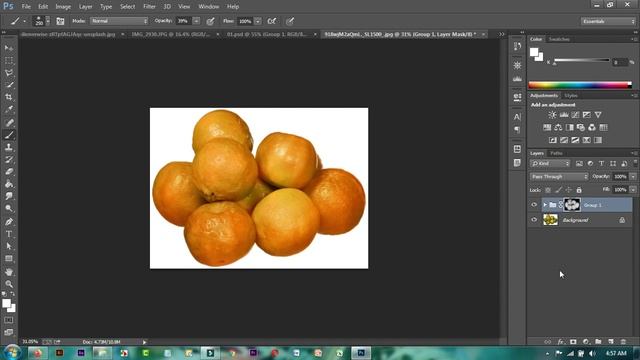Click the color spectrum ramp
The height and width of the screenshot is (360, 640).
(580, 85)
